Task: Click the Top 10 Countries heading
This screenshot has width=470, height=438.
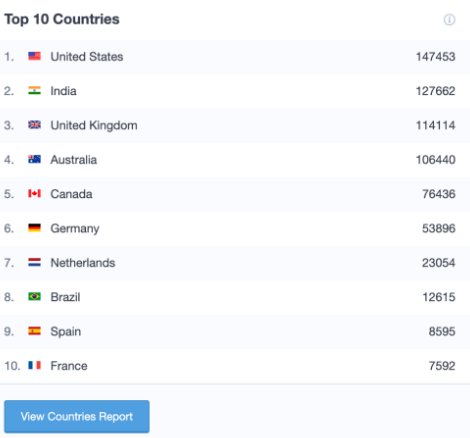Action: (x=62, y=19)
